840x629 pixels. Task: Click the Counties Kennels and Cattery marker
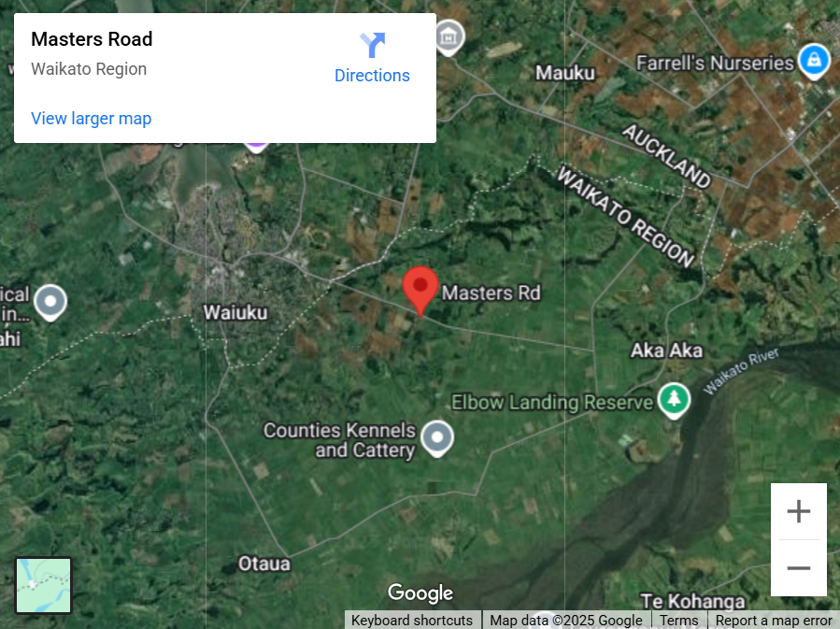click(x=437, y=438)
